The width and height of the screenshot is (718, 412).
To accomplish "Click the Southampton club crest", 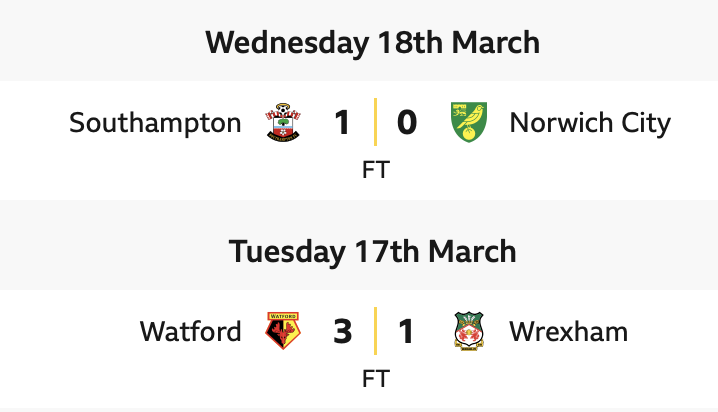I will pos(280,123).
